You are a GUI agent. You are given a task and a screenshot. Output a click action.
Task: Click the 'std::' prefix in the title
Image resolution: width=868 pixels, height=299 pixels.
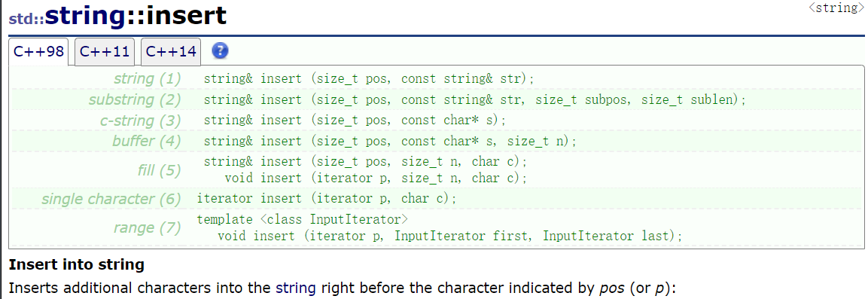point(26,19)
